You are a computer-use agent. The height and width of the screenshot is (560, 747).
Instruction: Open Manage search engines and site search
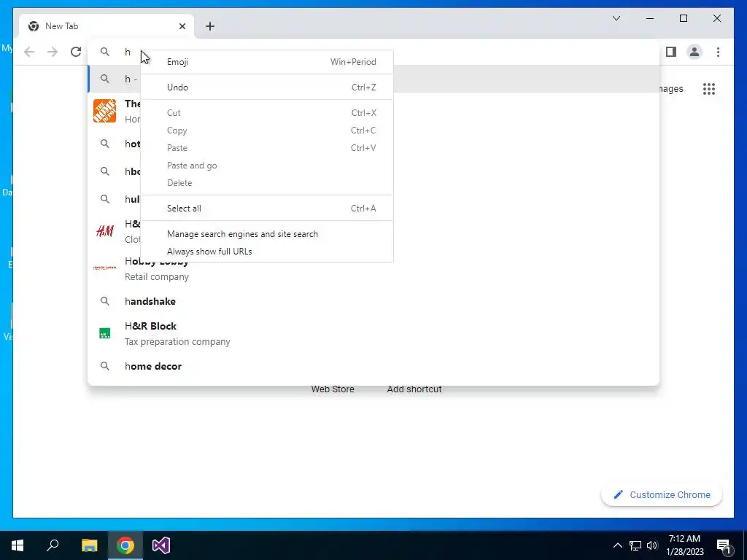click(267, 234)
